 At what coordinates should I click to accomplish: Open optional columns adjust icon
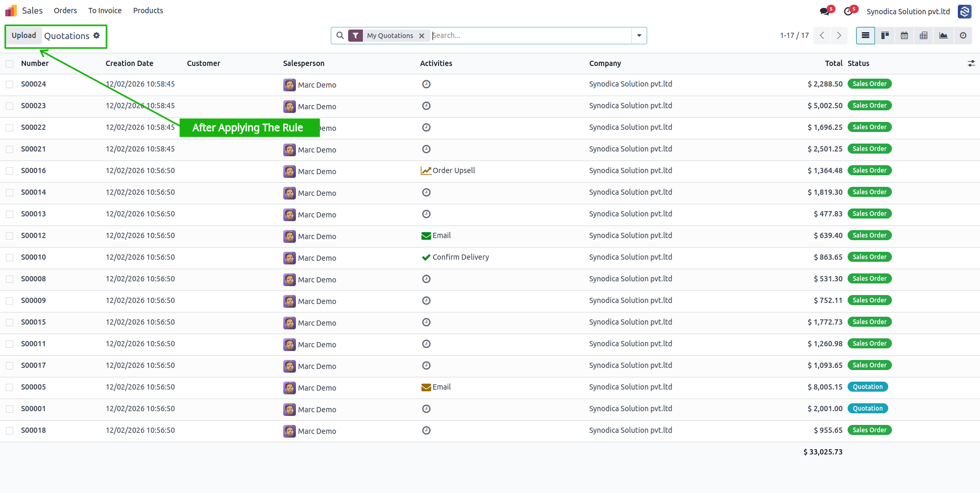[971, 63]
